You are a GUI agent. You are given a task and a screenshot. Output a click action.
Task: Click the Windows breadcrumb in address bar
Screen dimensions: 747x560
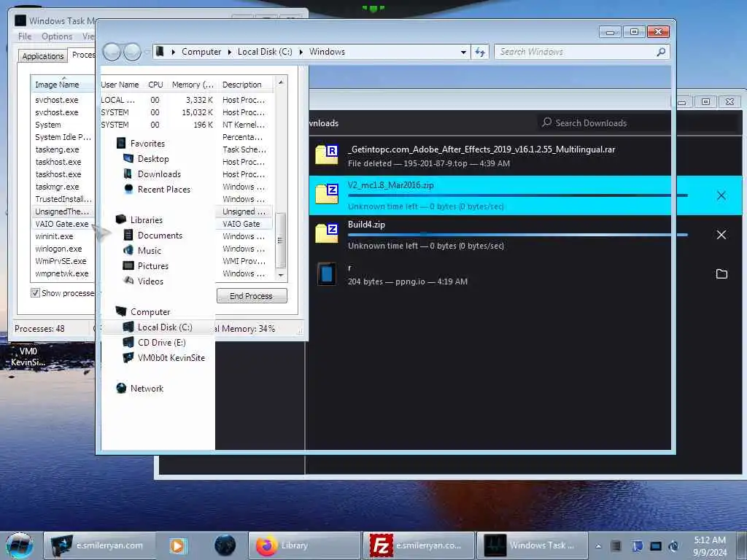(x=327, y=52)
